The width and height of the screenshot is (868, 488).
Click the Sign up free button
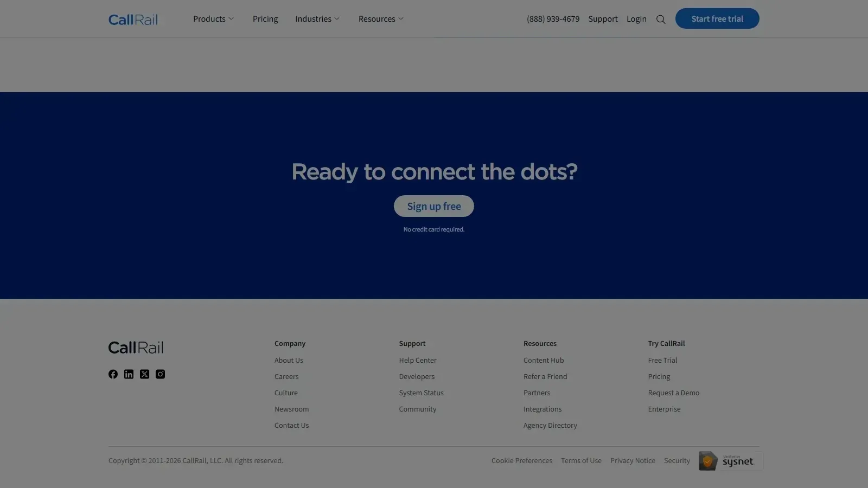point(434,206)
